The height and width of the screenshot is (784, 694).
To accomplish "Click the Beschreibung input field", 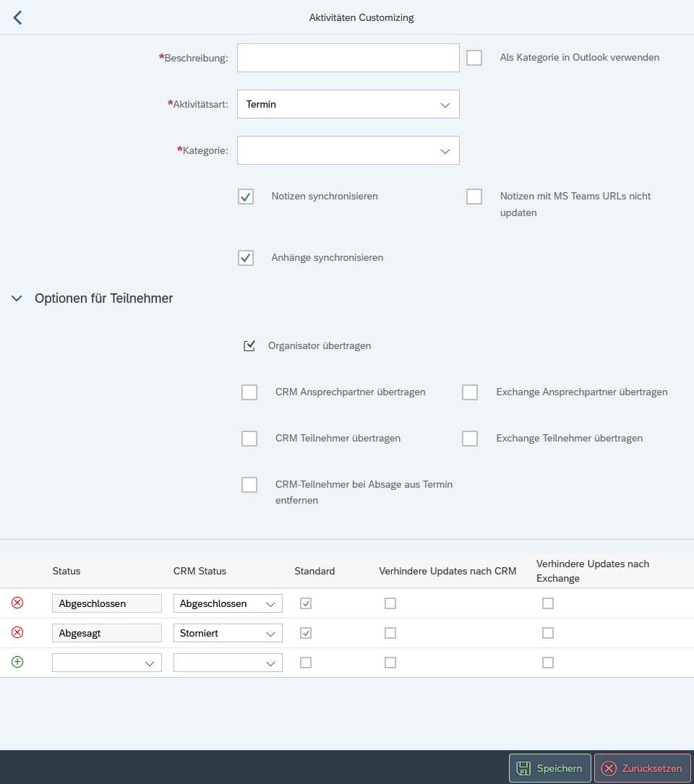I will point(348,58).
